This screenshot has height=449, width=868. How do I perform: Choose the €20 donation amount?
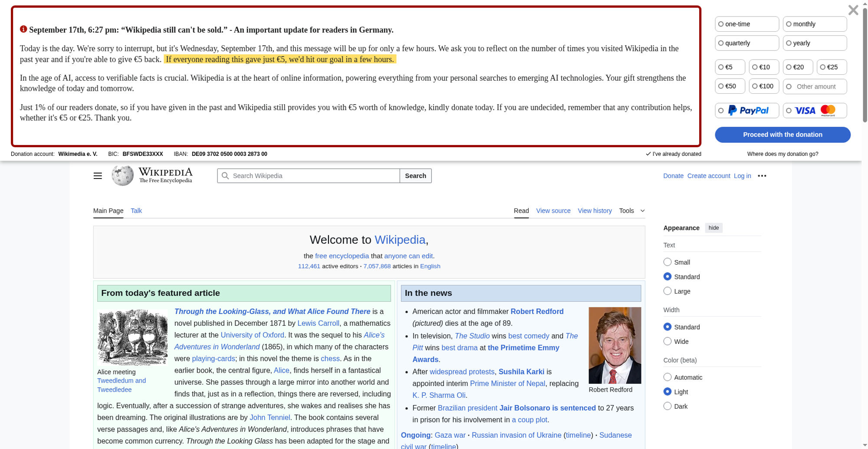(x=798, y=67)
